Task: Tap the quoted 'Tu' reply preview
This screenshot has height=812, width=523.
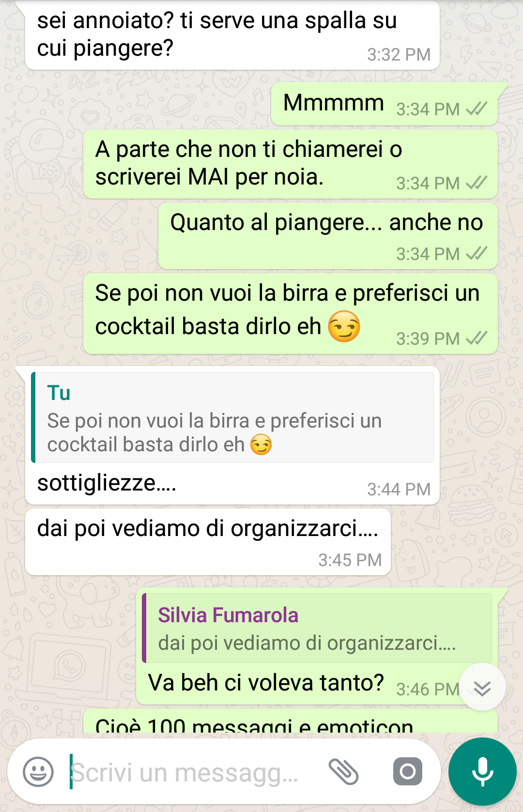Action: coord(232,417)
